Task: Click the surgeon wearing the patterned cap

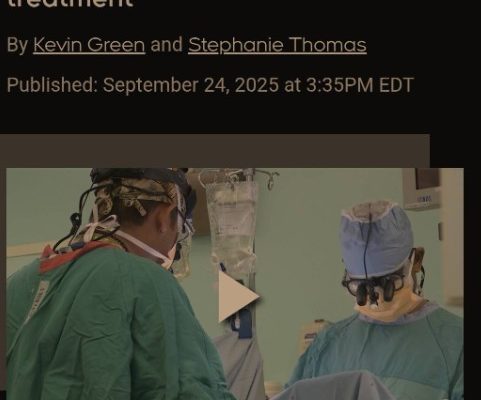Action: tap(110, 283)
